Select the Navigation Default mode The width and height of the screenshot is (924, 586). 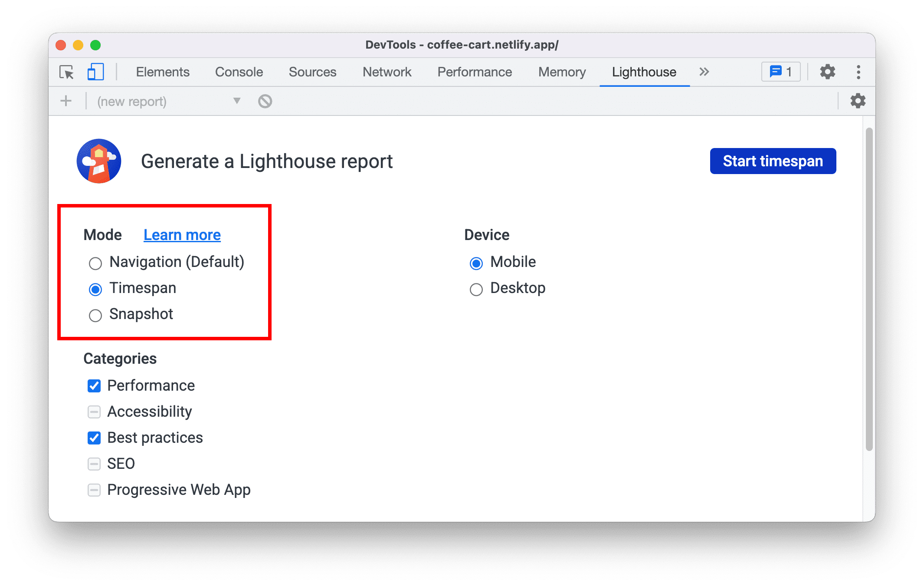tap(94, 263)
